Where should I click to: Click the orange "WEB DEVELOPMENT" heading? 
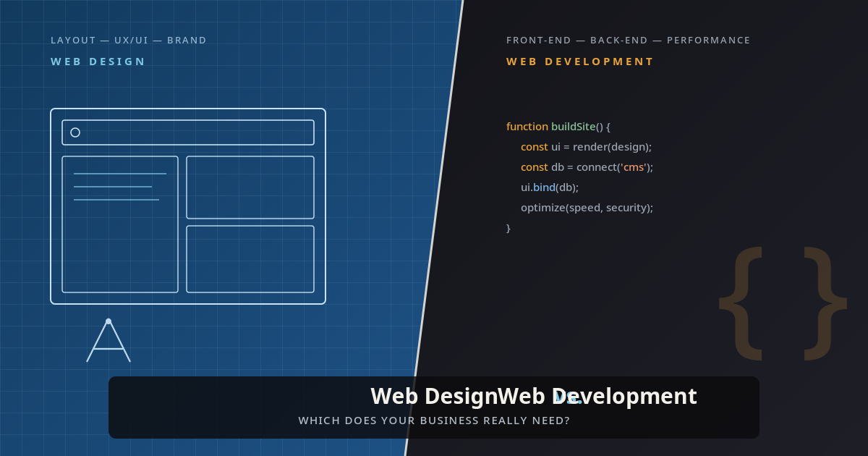coord(580,62)
